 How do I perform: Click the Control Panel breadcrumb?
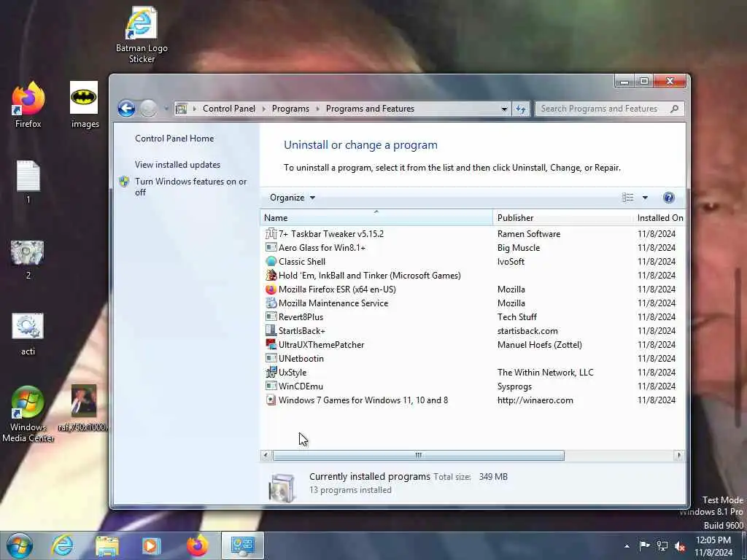(228, 109)
